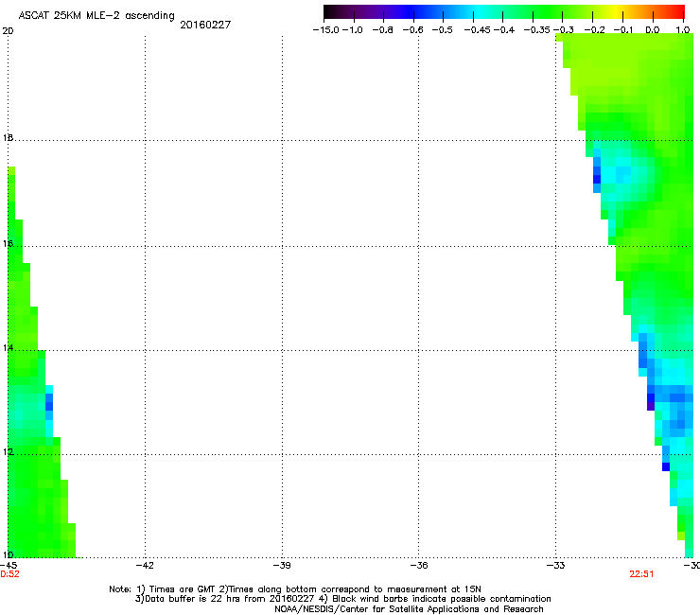Select the -0.5 color scale value
Image resolution: width=700 pixels, height=615 pixels.
pyautogui.click(x=442, y=30)
